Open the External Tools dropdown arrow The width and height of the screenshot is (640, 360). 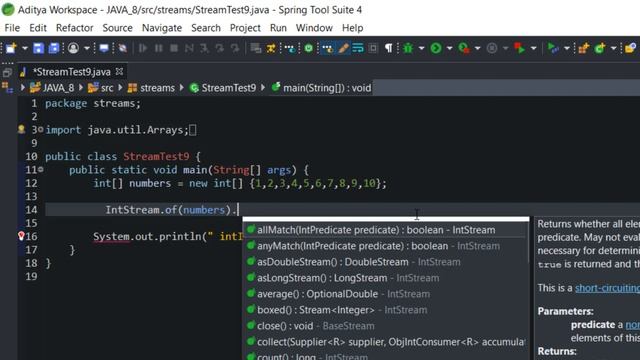567,48
